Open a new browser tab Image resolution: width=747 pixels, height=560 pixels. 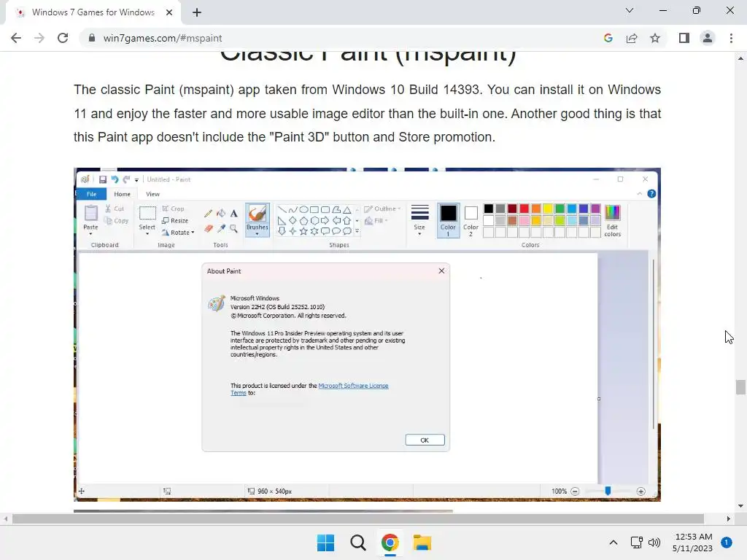click(x=197, y=12)
